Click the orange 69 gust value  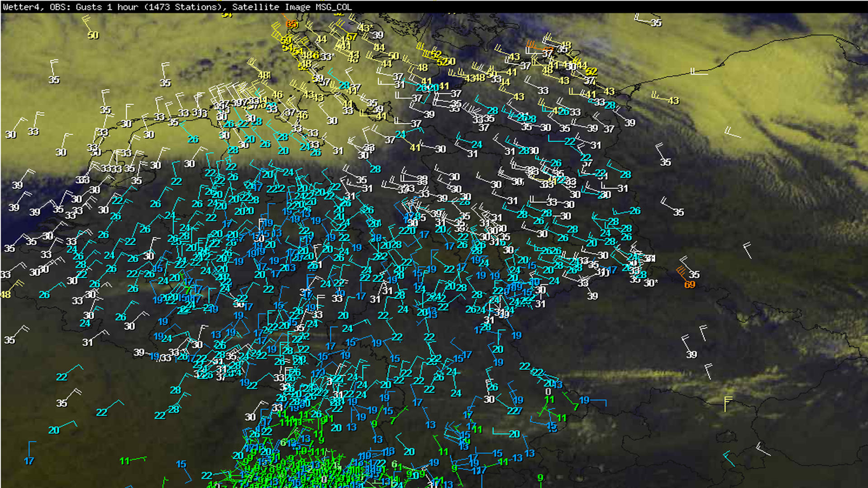689,284
